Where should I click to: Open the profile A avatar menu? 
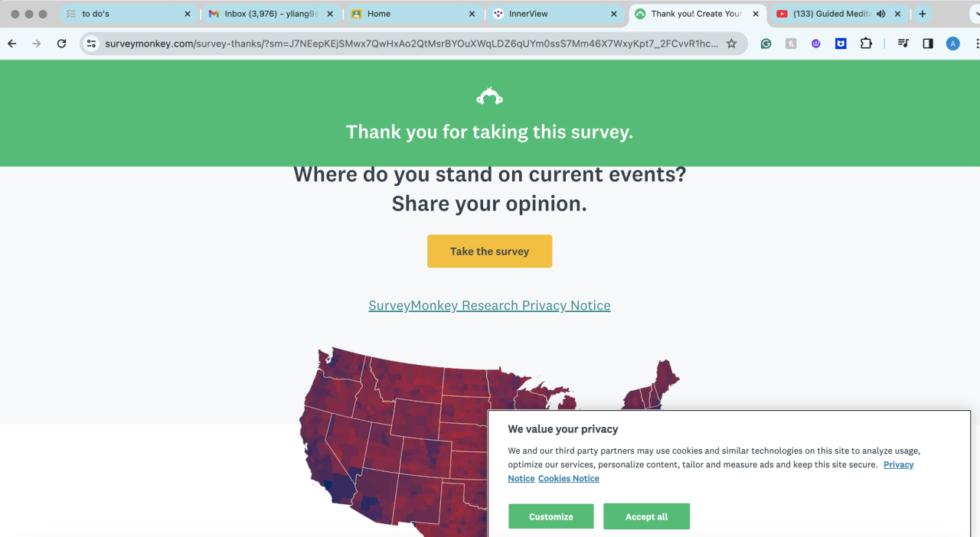pos(952,44)
